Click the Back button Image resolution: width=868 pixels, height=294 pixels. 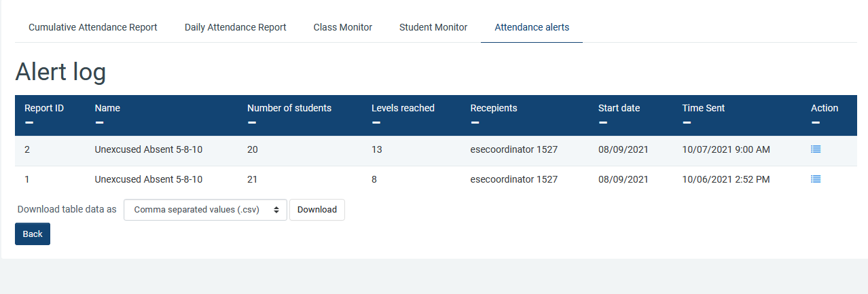click(x=33, y=234)
